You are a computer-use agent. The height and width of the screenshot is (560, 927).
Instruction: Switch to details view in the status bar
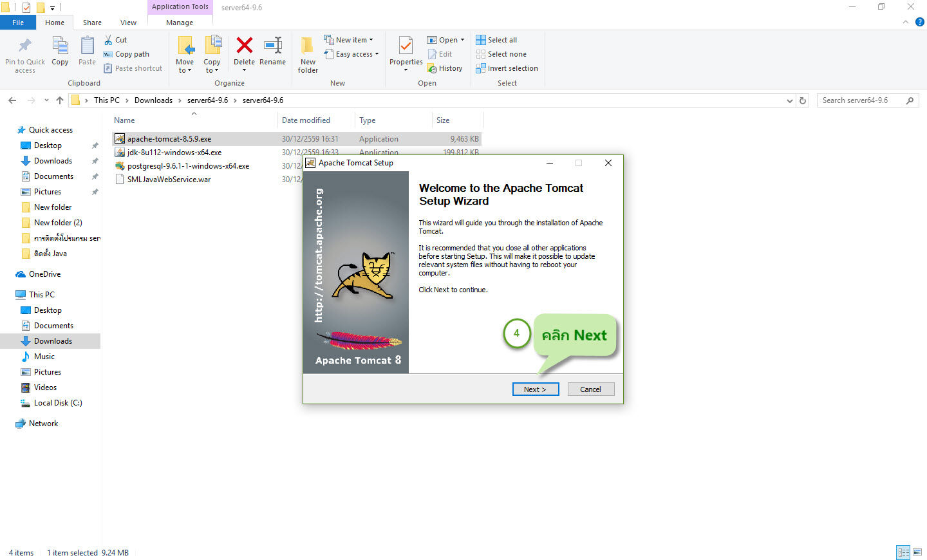903,552
